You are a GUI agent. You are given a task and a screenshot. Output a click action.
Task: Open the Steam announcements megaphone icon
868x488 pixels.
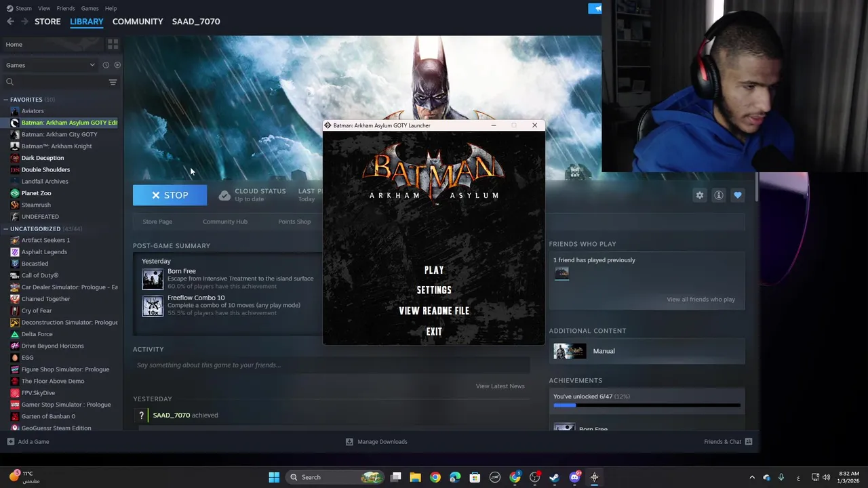coord(595,8)
